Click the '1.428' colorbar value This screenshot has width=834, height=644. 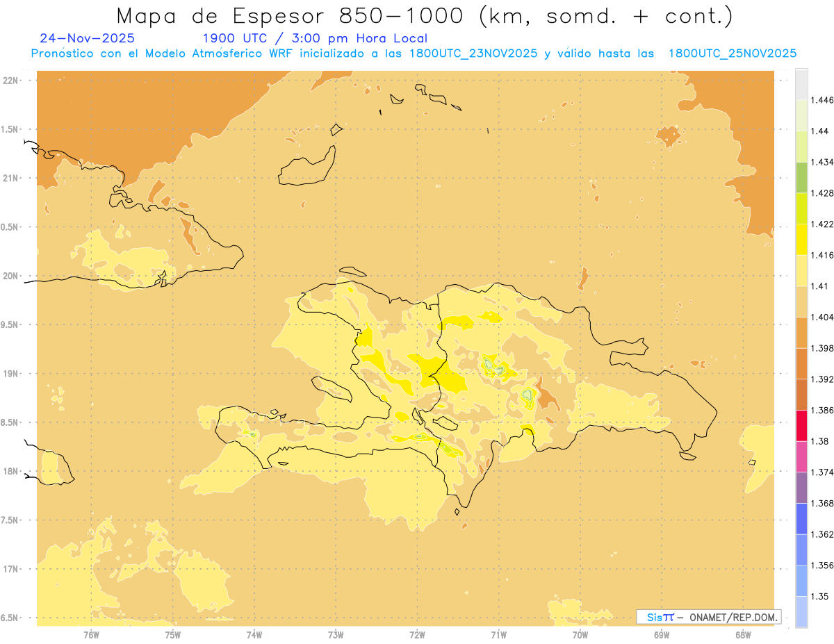coord(824,192)
